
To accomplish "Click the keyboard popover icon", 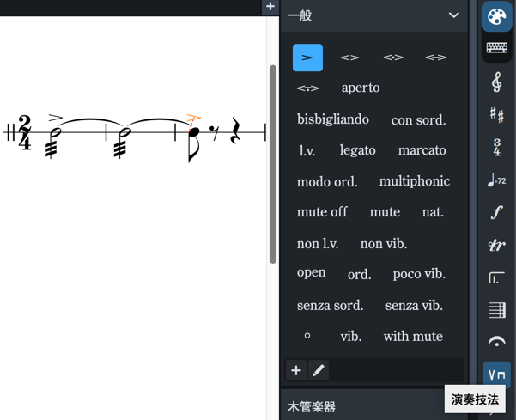I will coord(496,48).
